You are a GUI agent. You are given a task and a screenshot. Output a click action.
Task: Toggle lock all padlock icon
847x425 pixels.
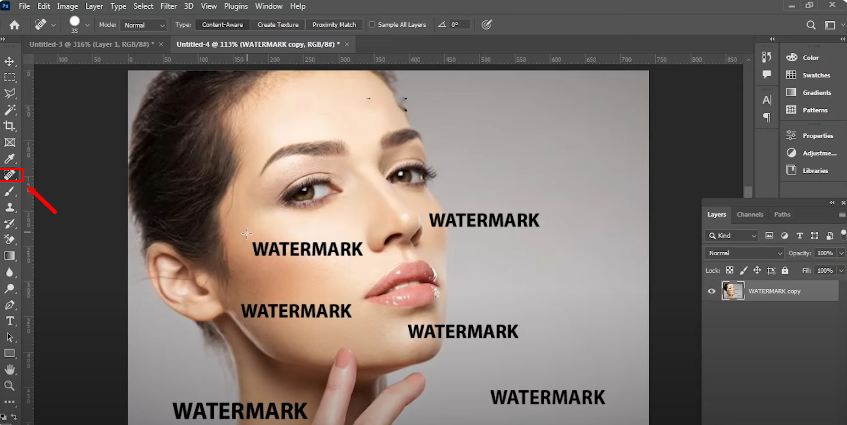coord(785,270)
